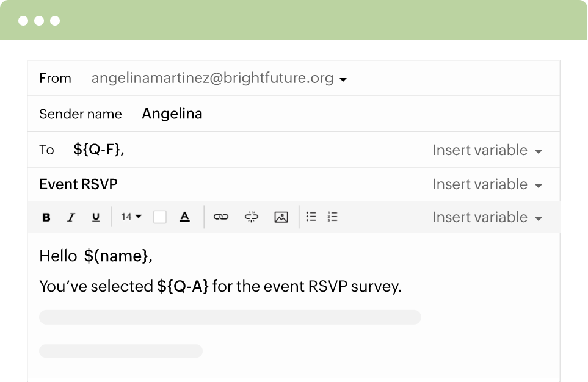Remove link with the unlink icon
The height and width of the screenshot is (382, 588).
[x=252, y=217]
